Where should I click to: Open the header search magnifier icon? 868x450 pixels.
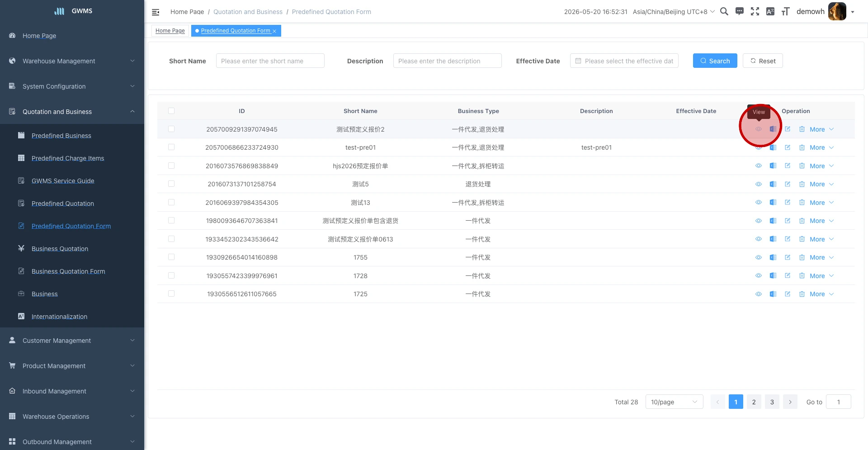pyautogui.click(x=724, y=11)
